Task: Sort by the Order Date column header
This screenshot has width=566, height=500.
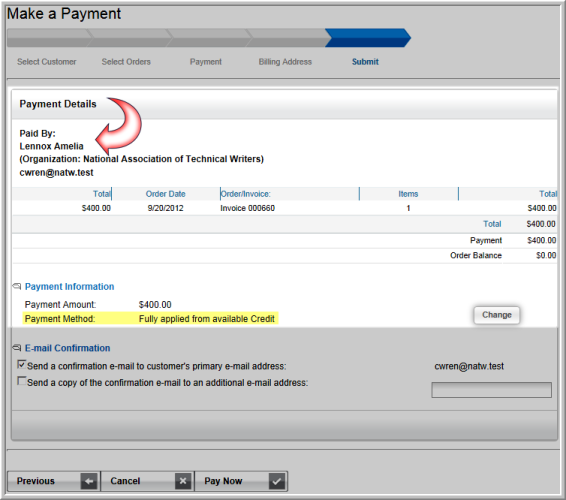Action: click(166, 194)
